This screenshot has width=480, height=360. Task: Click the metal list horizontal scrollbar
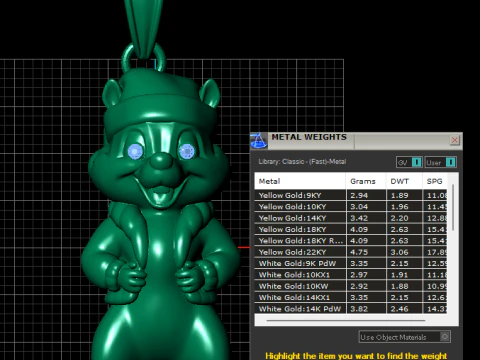point(346,320)
